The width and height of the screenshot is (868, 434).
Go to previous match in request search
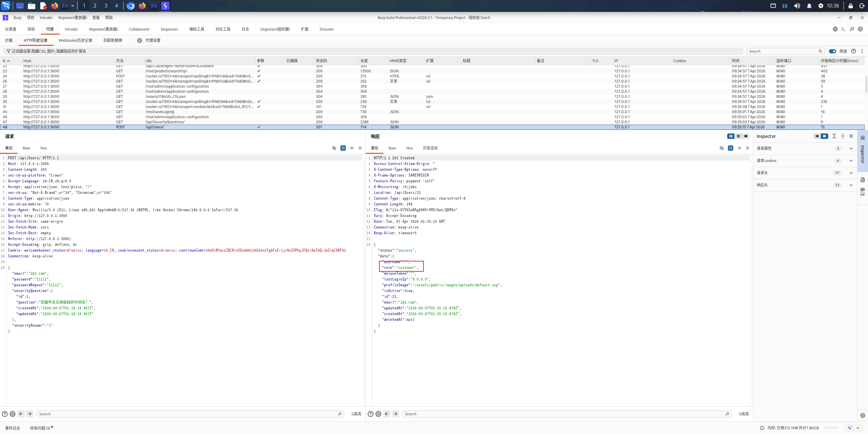(21, 414)
